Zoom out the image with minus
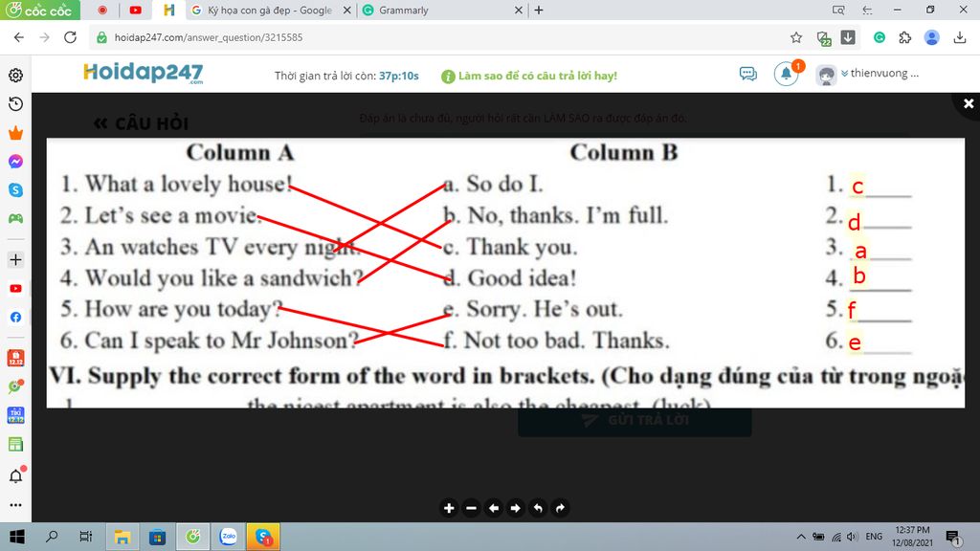The width and height of the screenshot is (980, 551). (471, 508)
